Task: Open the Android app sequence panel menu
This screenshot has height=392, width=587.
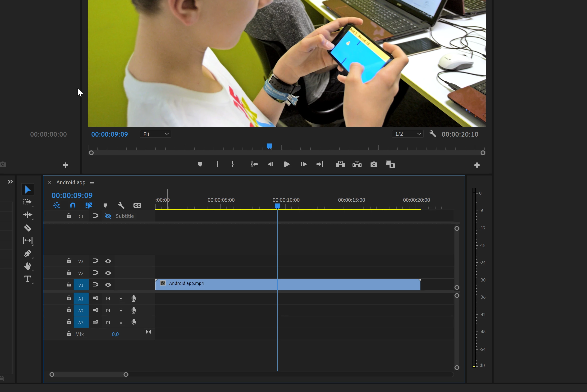Action: pyautogui.click(x=92, y=183)
